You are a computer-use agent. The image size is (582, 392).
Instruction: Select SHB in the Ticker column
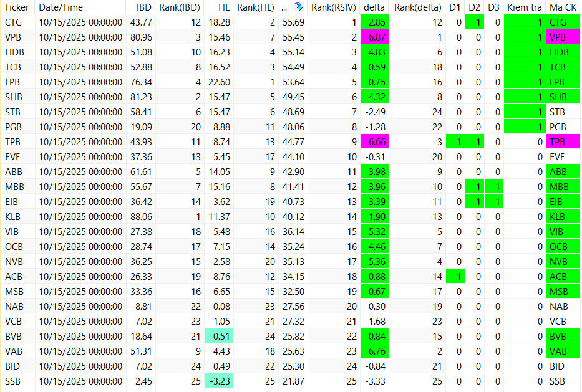point(14,97)
